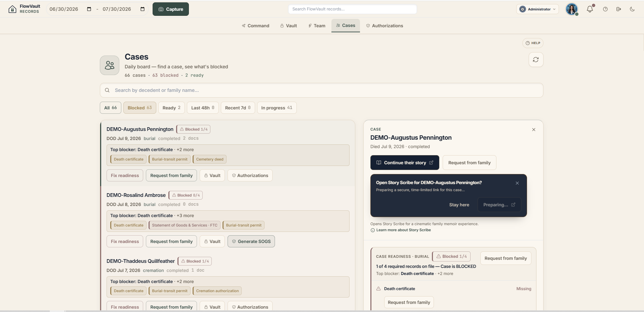Open the notifications bell
The image size is (644, 312).
point(590,9)
